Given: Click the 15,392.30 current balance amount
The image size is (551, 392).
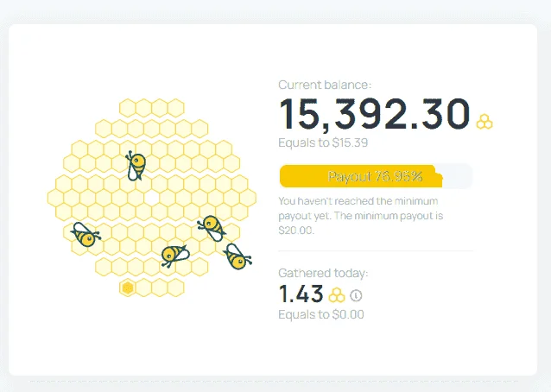Looking at the screenshot, I should [375, 114].
